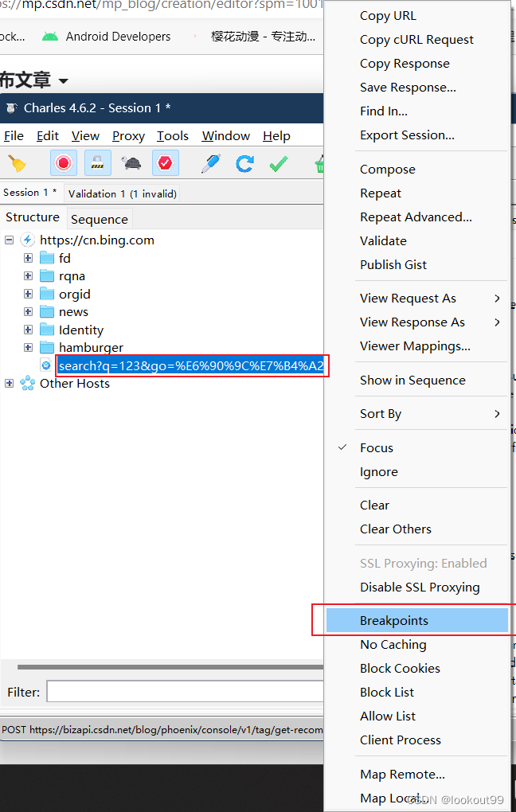Screen dimensions: 516x812
Task: Switch to the Sequence tab
Action: 100,220
